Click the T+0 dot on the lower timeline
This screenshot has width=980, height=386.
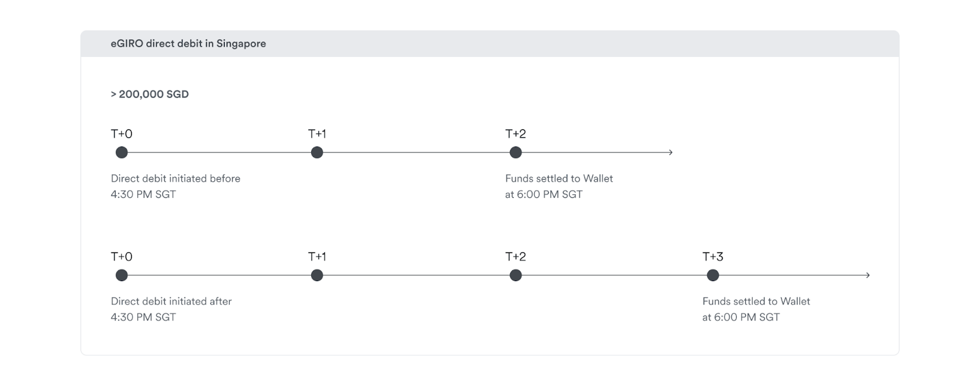pyautogui.click(x=122, y=276)
